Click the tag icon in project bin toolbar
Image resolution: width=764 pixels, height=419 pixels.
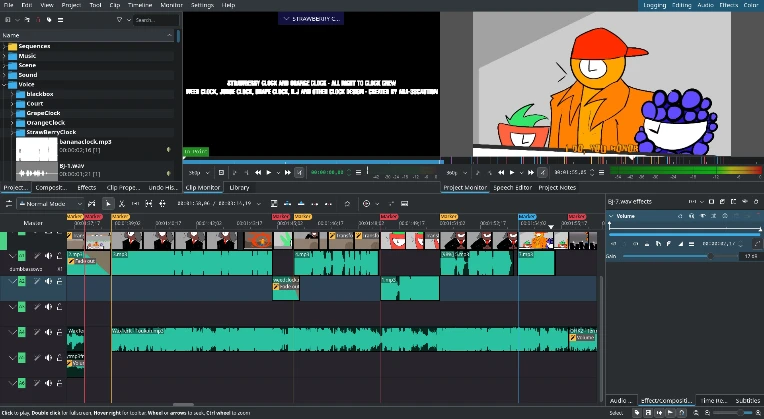49,20
